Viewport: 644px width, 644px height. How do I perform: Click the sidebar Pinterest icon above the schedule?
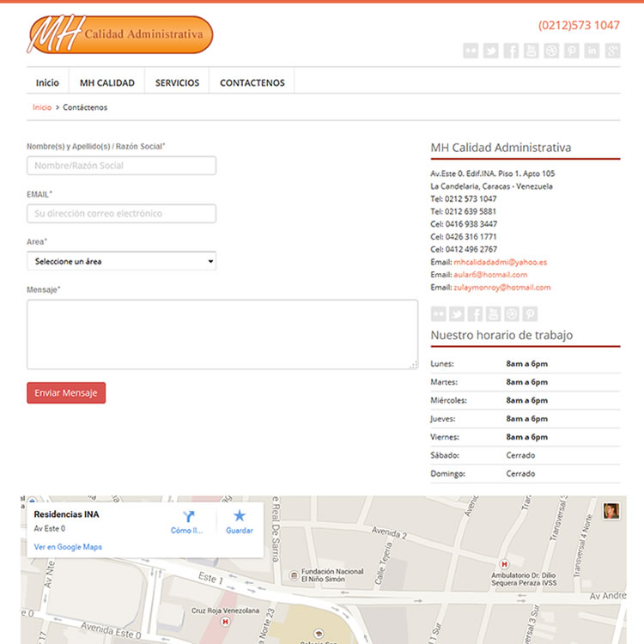(x=531, y=314)
